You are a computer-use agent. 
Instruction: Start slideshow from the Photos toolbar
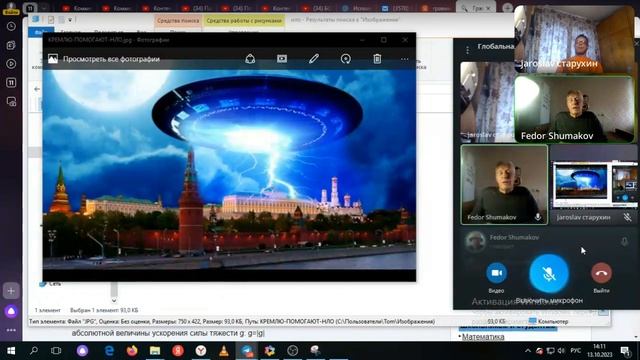(282, 59)
